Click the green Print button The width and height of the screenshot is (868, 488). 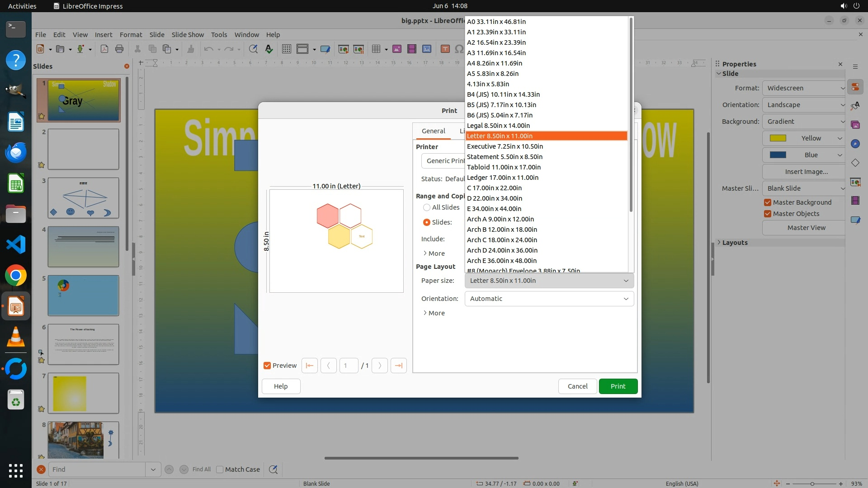618,386
